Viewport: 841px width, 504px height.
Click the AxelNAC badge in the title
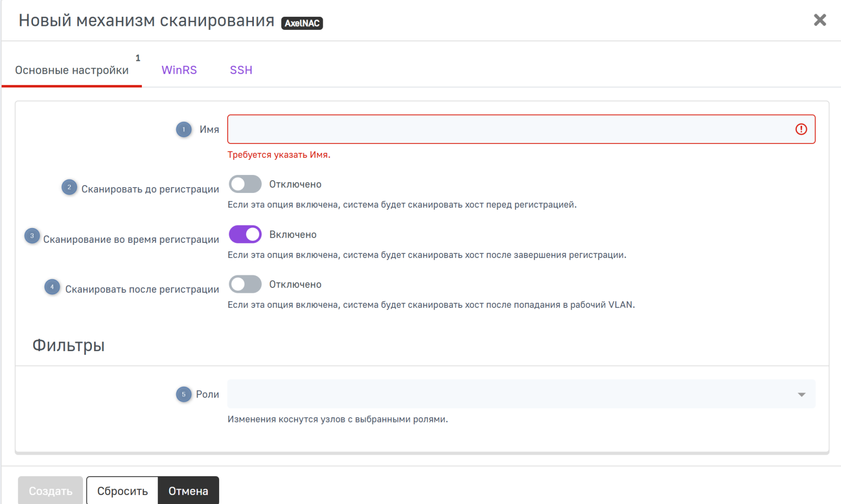point(302,23)
